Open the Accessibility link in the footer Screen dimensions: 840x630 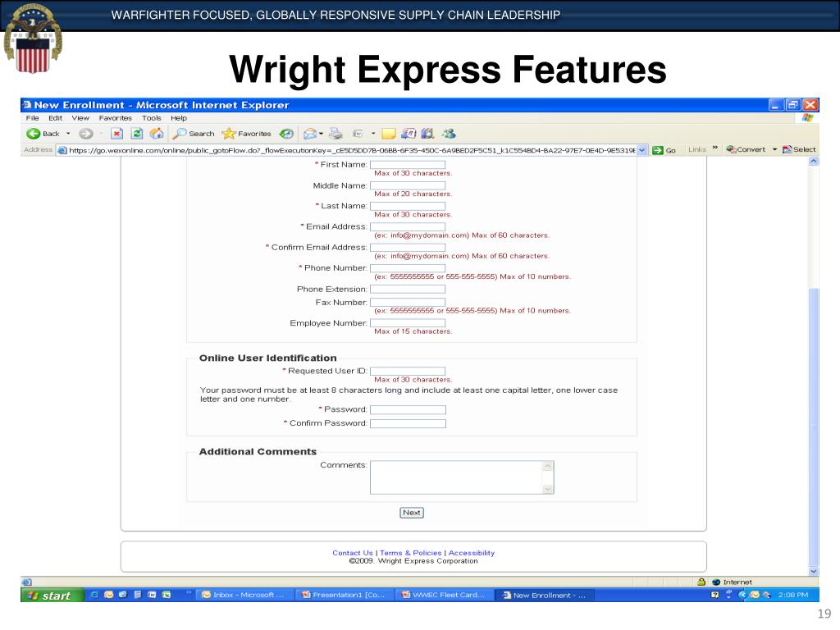click(x=472, y=553)
